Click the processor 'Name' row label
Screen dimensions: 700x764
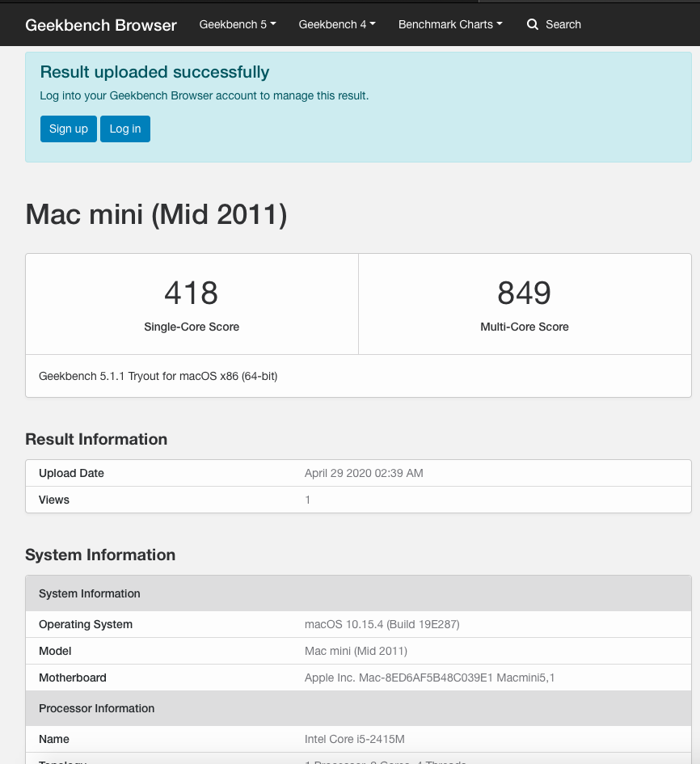54,739
